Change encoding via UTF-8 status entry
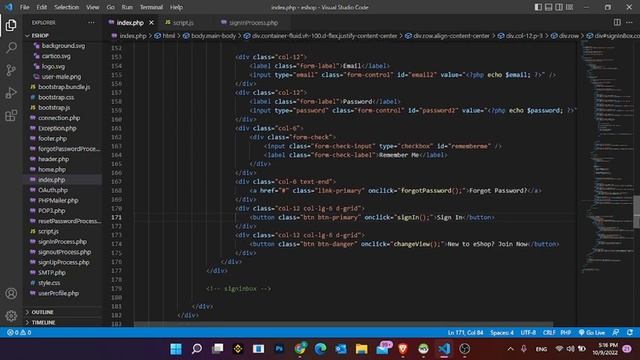Image resolution: width=640 pixels, height=360 pixels. point(528,333)
